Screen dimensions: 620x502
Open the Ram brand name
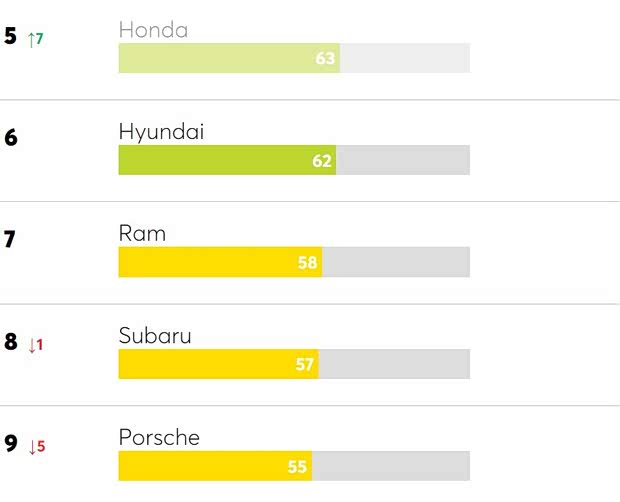142,234
